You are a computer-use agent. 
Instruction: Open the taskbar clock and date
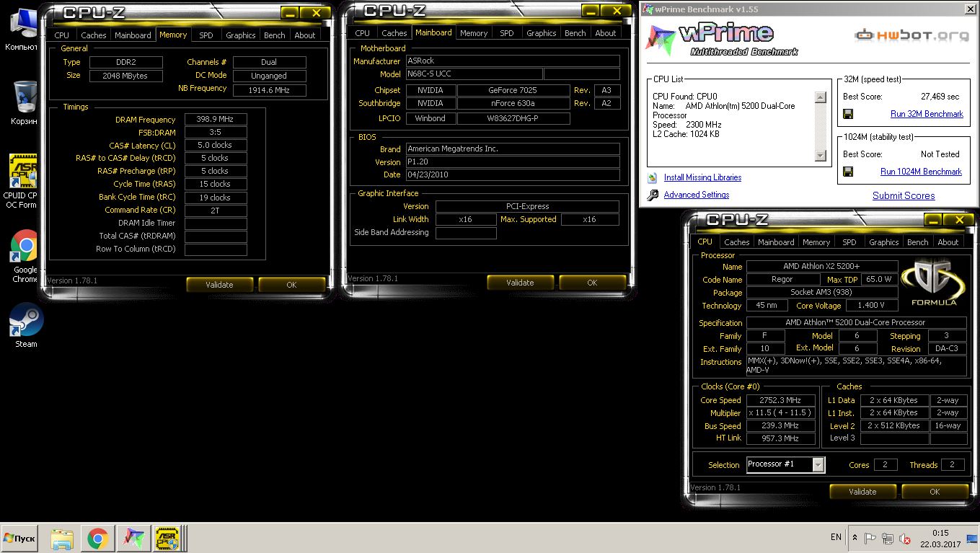click(x=940, y=538)
